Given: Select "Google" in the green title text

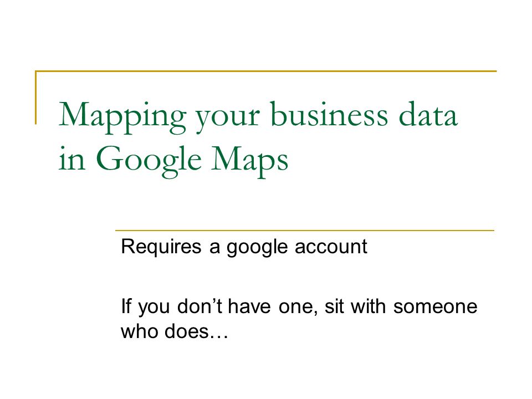Looking at the screenshot, I should pyautogui.click(x=149, y=161).
